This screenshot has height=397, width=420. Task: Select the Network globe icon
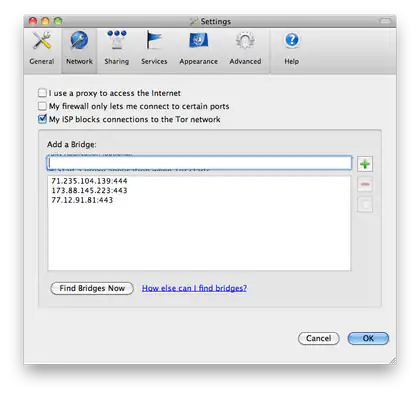click(x=79, y=41)
